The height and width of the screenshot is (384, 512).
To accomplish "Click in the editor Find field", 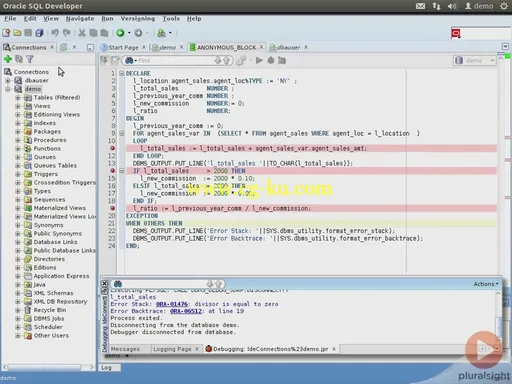I will pyautogui.click(x=175, y=60).
